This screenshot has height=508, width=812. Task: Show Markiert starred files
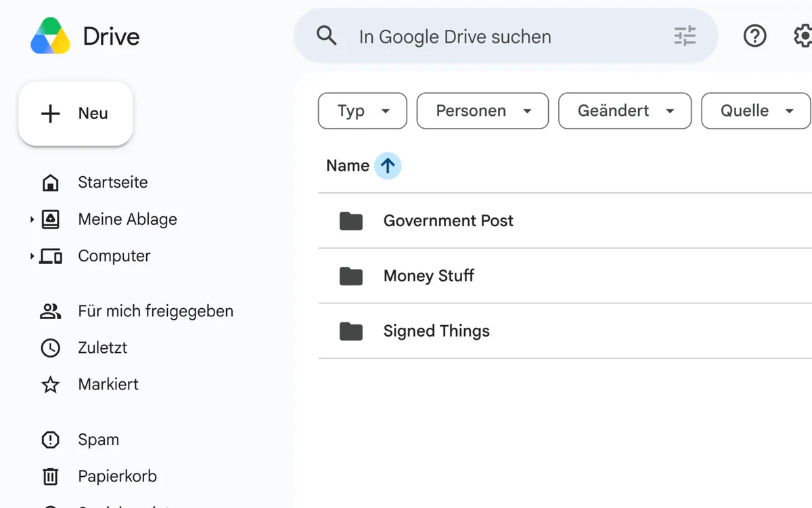(x=108, y=385)
